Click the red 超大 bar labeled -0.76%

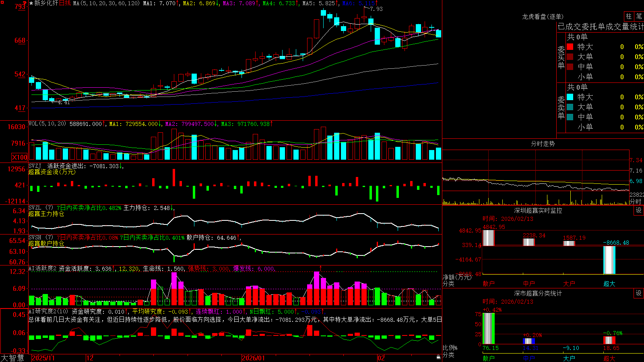click(609, 340)
